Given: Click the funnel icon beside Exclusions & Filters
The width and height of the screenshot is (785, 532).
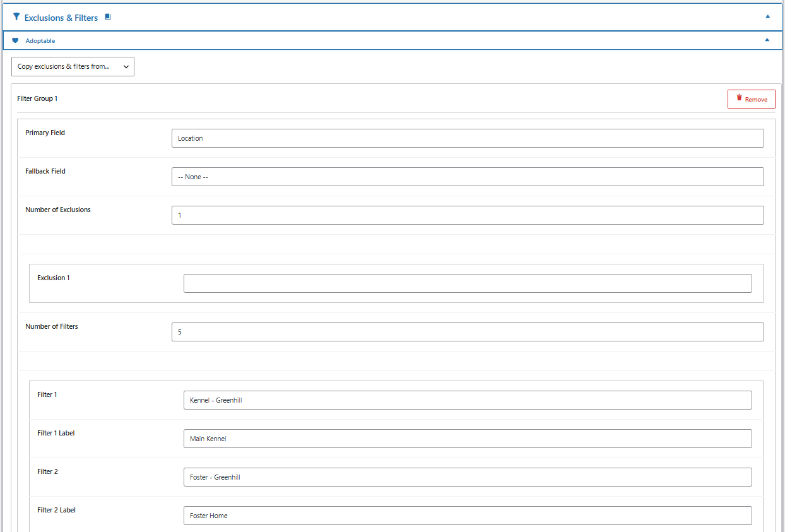Looking at the screenshot, I should [x=16, y=17].
